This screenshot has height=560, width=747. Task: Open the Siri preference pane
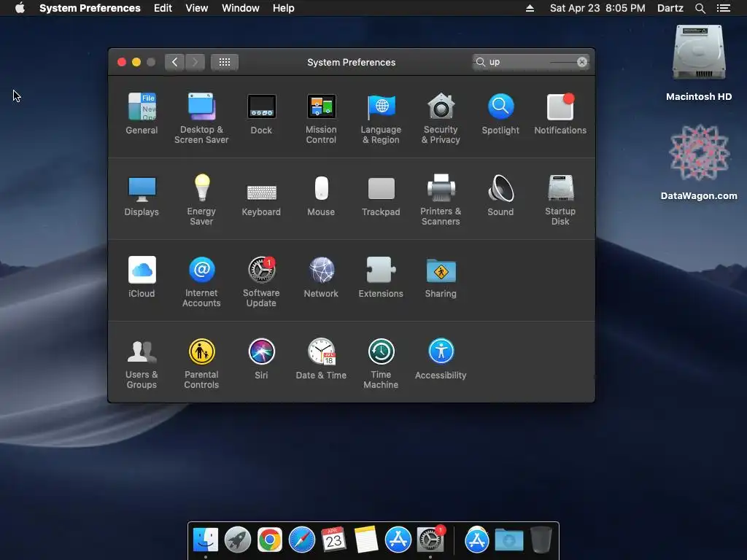pos(261,359)
